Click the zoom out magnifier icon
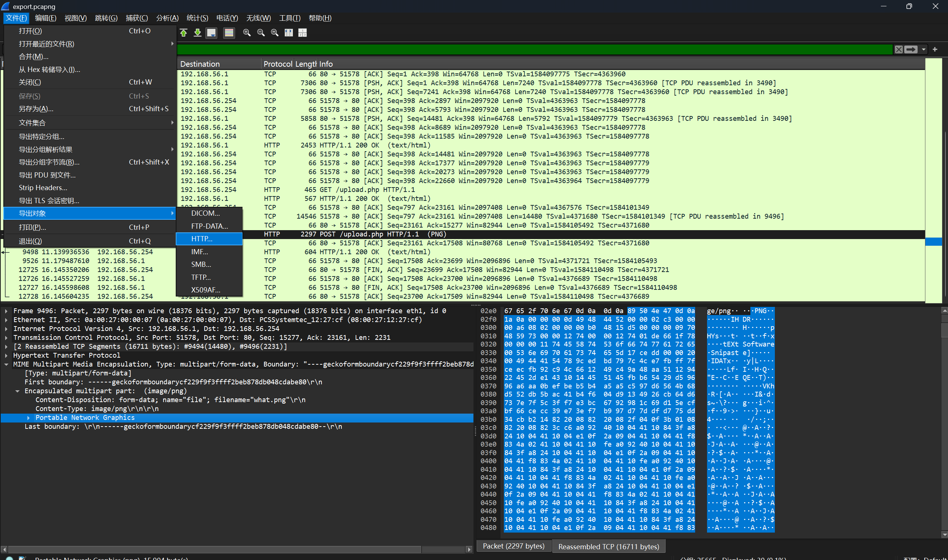948x560 pixels. coord(261,33)
